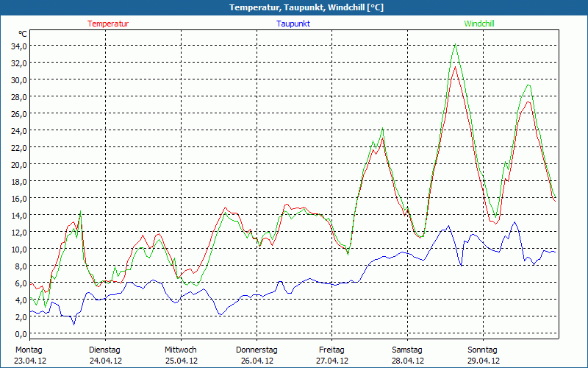Click the Dienstag day label
Screen dimensions: 588x368
pyautogui.click(x=104, y=350)
